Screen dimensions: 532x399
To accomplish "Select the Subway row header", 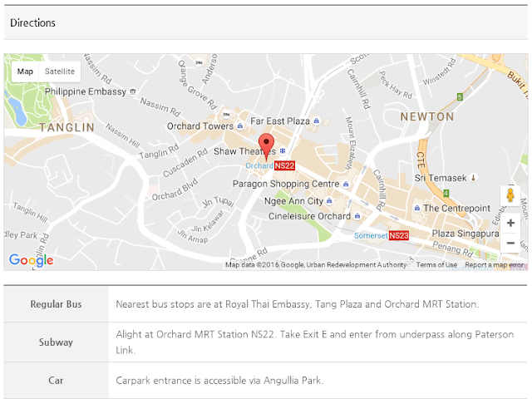I will 56,342.
